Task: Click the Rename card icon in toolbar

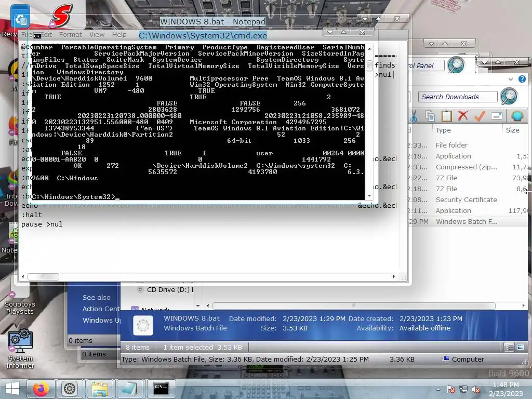Action: pyautogui.click(x=496, y=116)
